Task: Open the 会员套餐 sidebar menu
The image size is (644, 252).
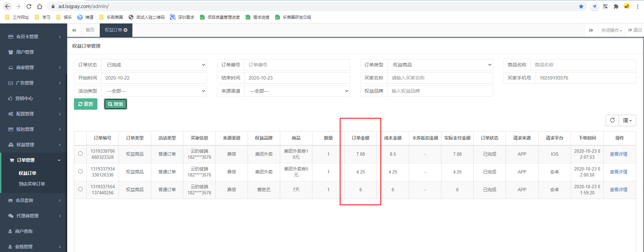Action: click(x=34, y=200)
